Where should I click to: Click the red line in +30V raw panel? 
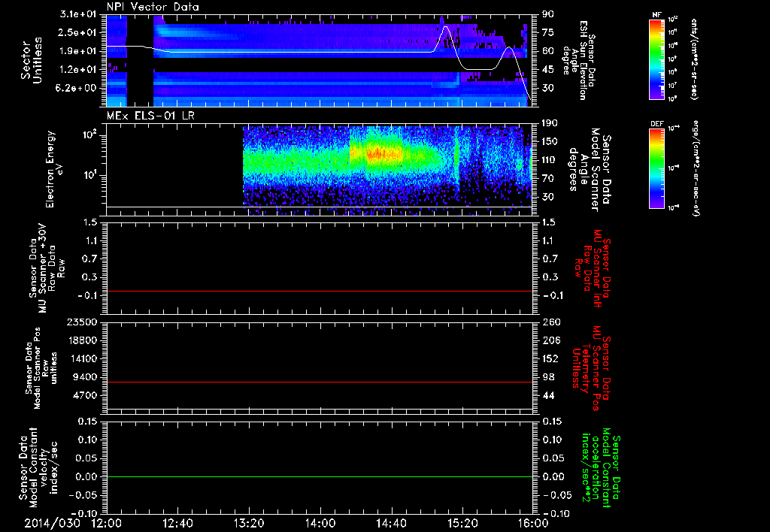tap(320, 291)
